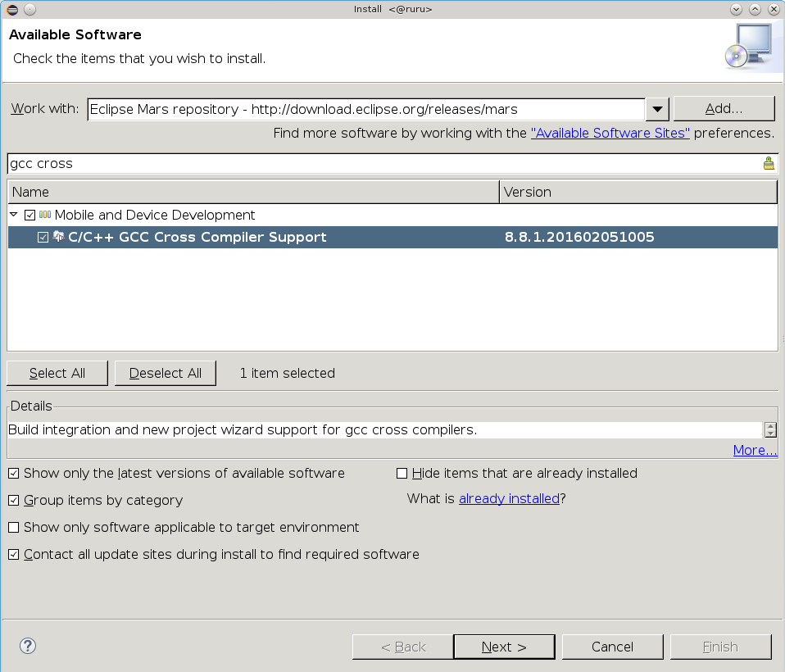Toggle Mobile and Device Development category checkbox
785x672 pixels.
tap(30, 216)
